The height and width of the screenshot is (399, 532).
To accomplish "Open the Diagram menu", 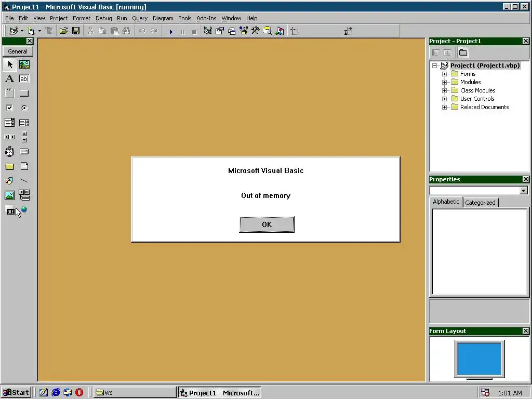I will (163, 18).
